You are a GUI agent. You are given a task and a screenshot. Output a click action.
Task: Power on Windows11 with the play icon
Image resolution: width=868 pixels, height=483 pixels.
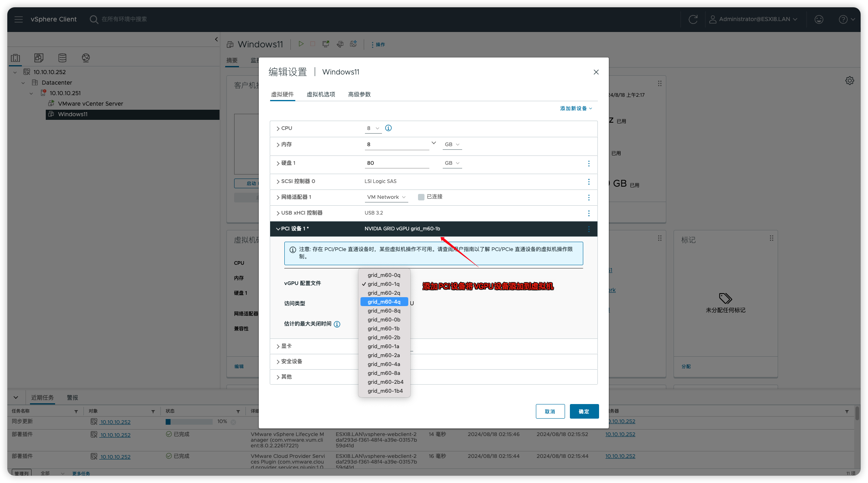pyautogui.click(x=301, y=44)
